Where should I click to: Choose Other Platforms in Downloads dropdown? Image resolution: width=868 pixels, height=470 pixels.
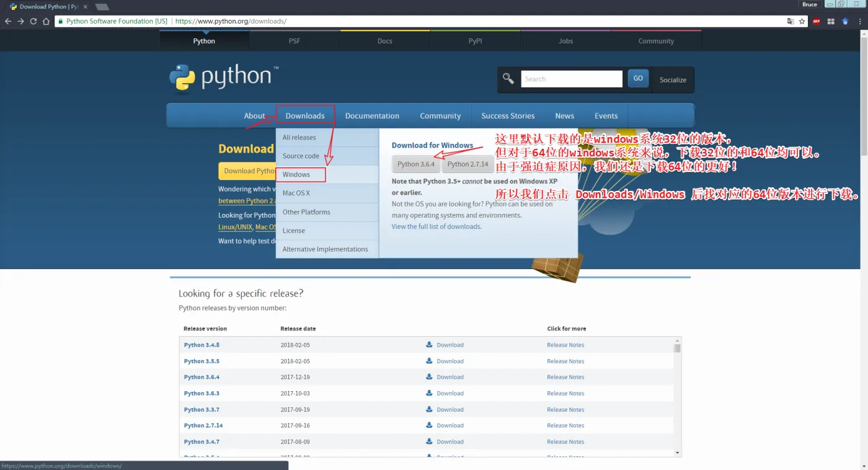tap(327, 212)
